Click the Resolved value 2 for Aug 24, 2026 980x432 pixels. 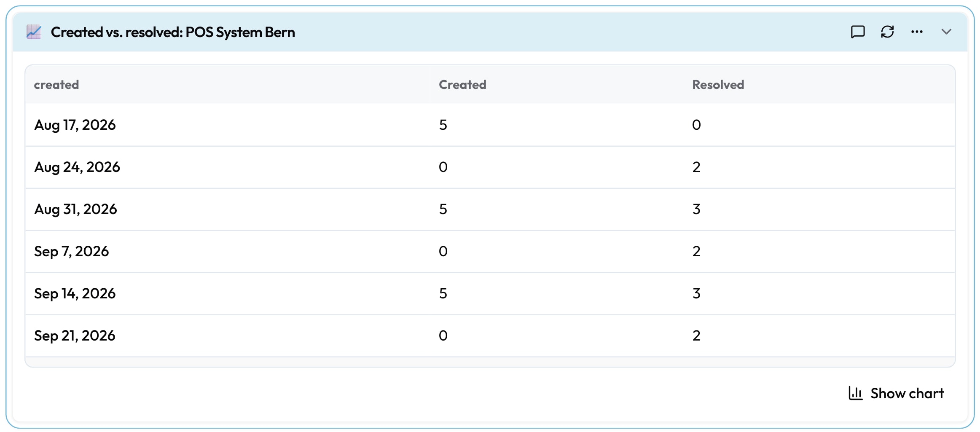coord(696,167)
